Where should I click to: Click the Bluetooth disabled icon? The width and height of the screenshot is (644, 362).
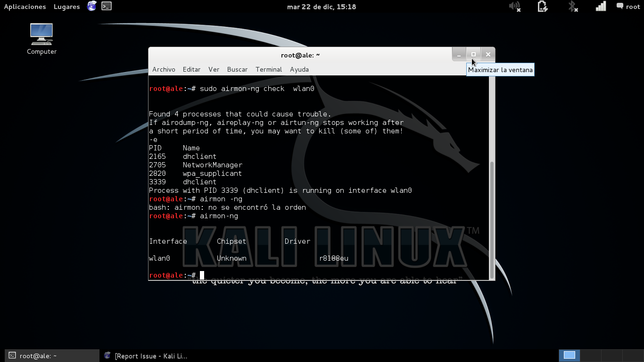(572, 7)
